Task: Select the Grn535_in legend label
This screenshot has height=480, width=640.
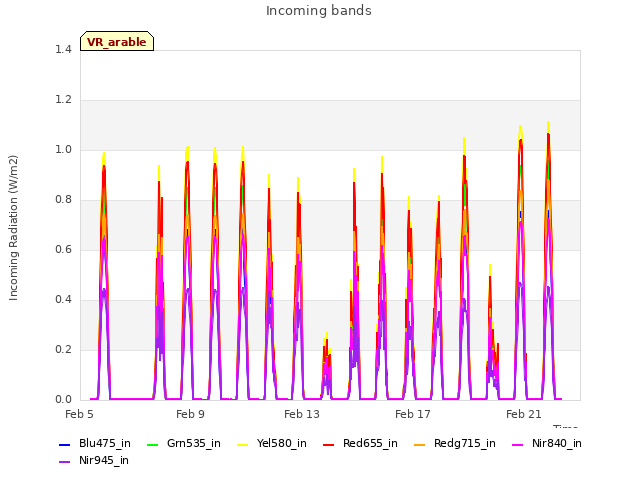Action: pyautogui.click(x=194, y=444)
